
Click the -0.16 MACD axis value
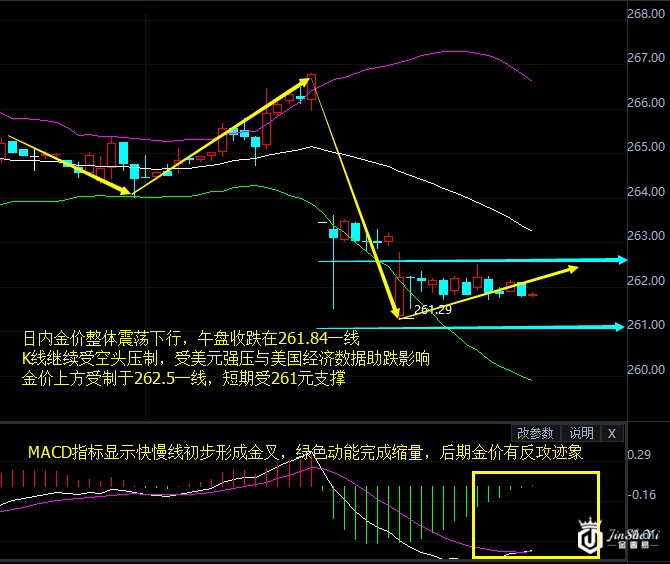tap(642, 495)
